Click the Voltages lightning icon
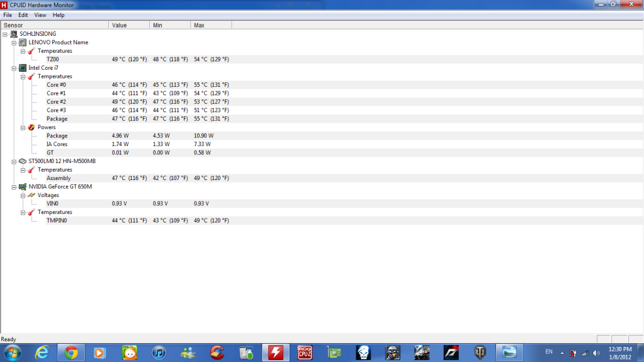The width and height of the screenshot is (644, 362). tap(31, 195)
